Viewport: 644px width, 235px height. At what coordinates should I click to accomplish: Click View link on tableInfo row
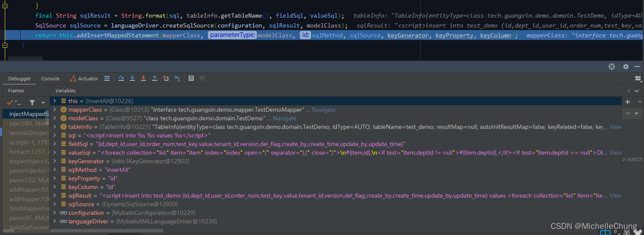click(x=616, y=127)
